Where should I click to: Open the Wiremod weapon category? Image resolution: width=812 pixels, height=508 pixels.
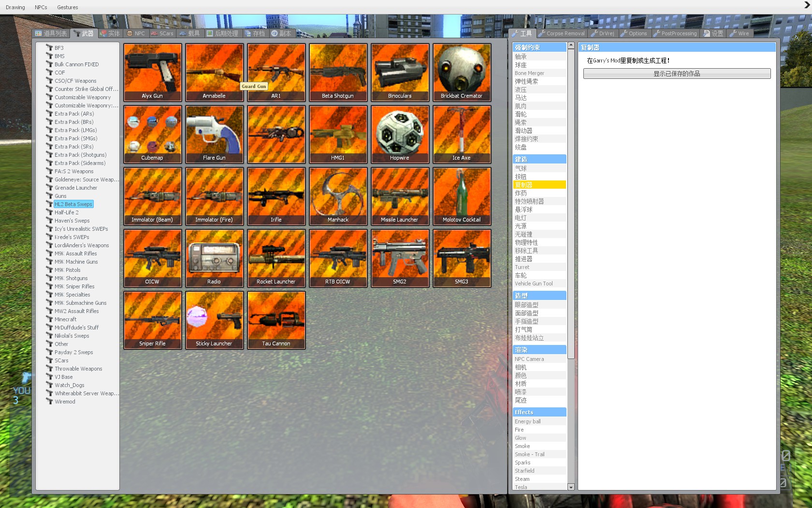pos(65,402)
